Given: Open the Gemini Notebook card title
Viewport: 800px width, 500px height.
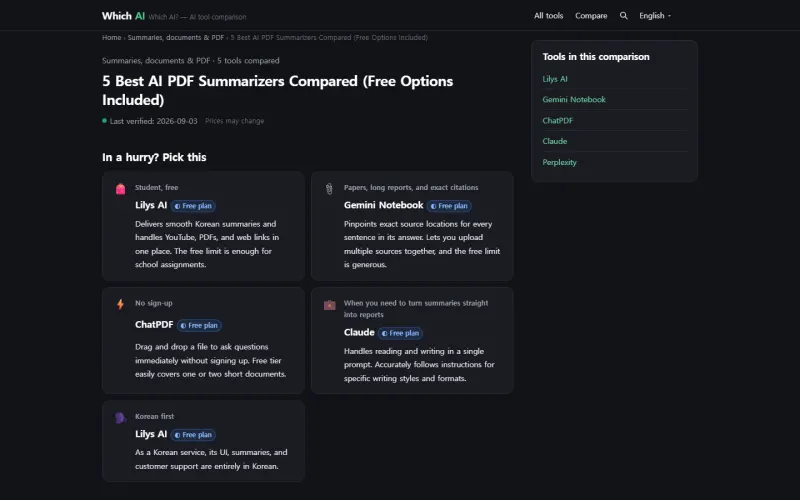Looking at the screenshot, I should (384, 205).
